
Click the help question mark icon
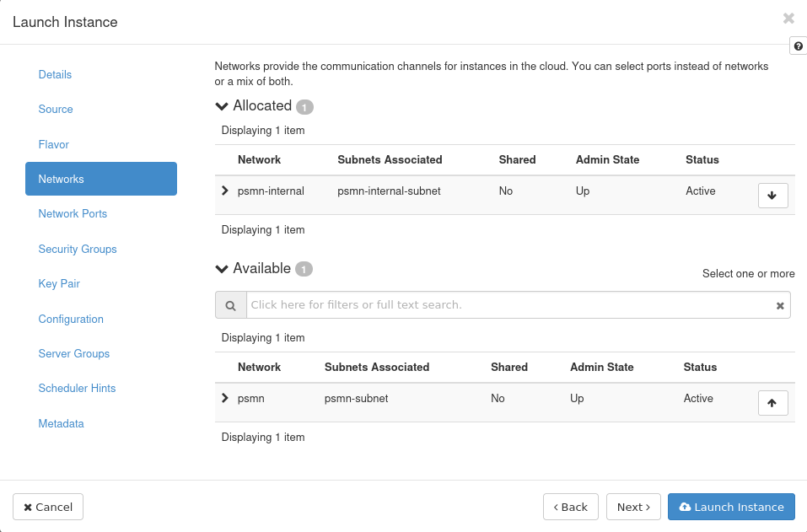pos(798,46)
